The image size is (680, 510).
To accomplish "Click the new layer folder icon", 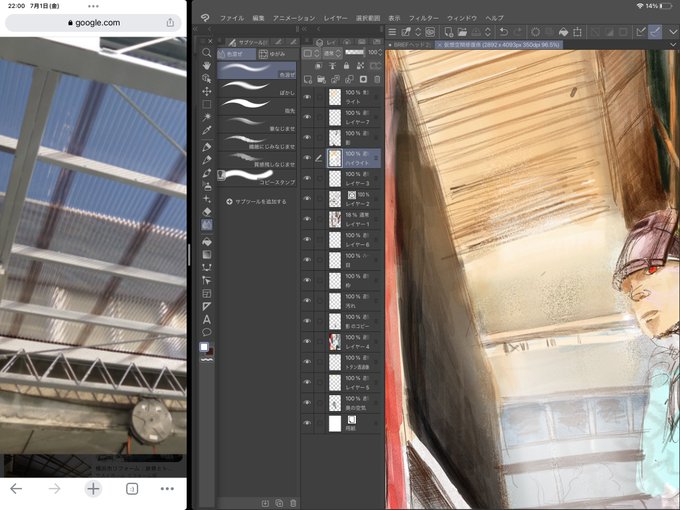I will [x=322, y=79].
